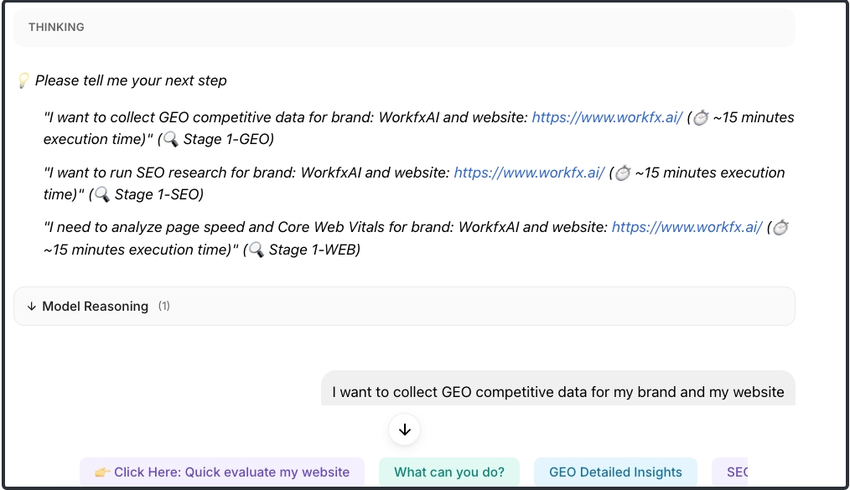Viewport: 850px width, 490px height.
Task: Click the down arrow beside Model Reasoning
Action: (32, 307)
